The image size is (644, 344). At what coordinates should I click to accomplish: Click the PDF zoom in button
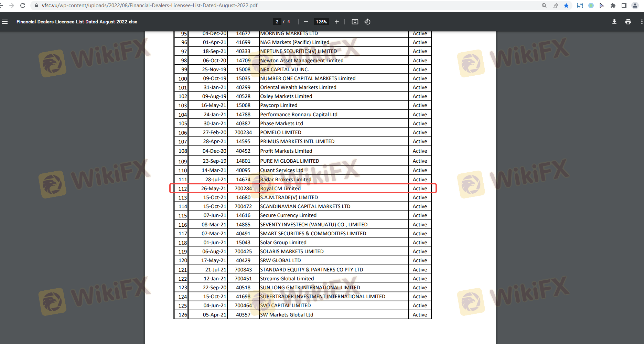336,22
